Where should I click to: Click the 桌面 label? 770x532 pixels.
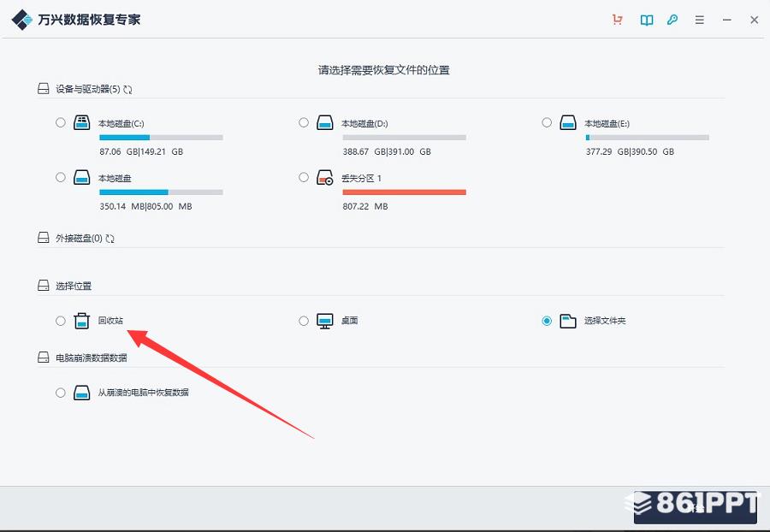tap(349, 321)
